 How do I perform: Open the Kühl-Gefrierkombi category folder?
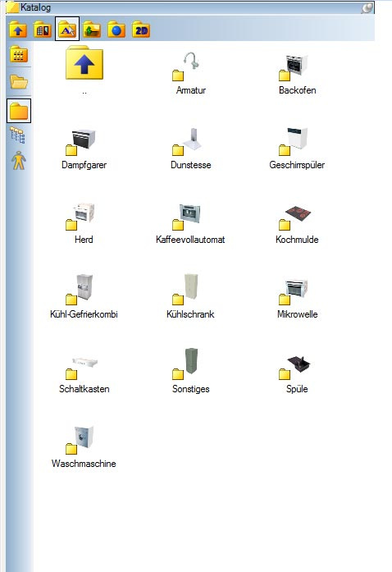pyautogui.click(x=84, y=297)
